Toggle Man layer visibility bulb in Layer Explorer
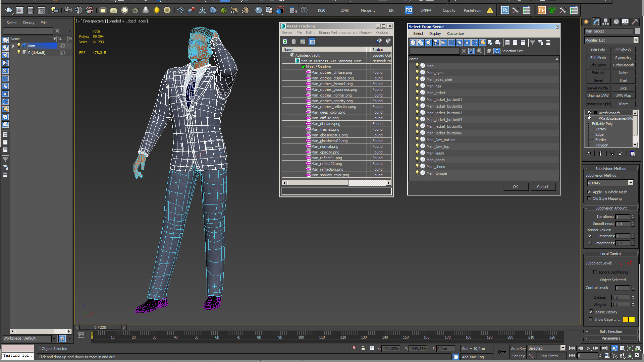Screen dimensions: 644x362 tap(19, 46)
